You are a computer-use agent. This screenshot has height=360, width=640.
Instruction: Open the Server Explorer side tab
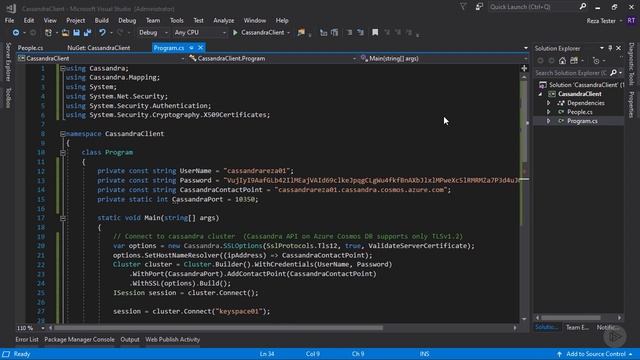[8, 62]
